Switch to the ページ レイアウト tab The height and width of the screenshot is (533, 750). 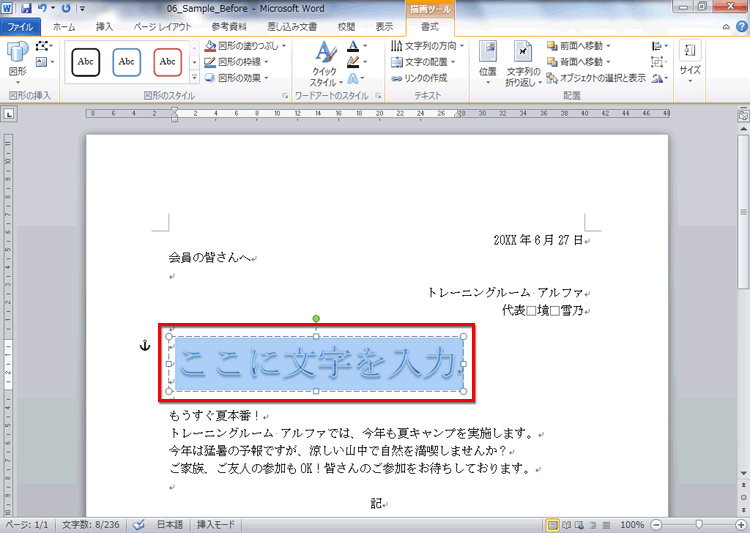tap(163, 27)
